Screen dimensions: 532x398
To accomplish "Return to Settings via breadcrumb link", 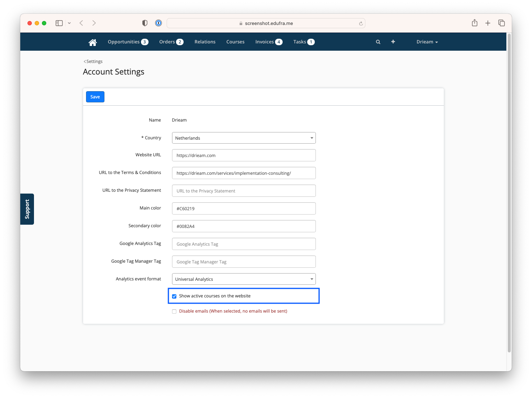I will [x=93, y=62].
